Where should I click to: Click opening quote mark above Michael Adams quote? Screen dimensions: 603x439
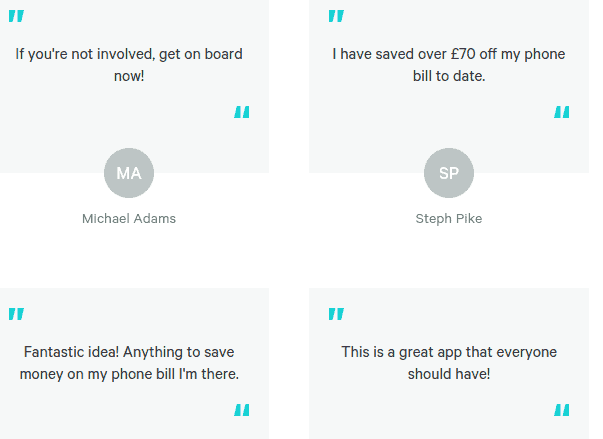(16, 16)
